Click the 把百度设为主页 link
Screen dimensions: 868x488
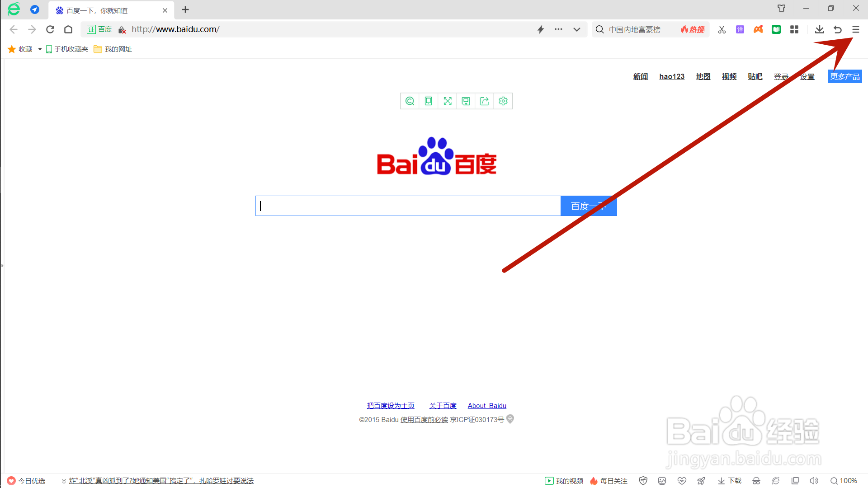tap(391, 406)
